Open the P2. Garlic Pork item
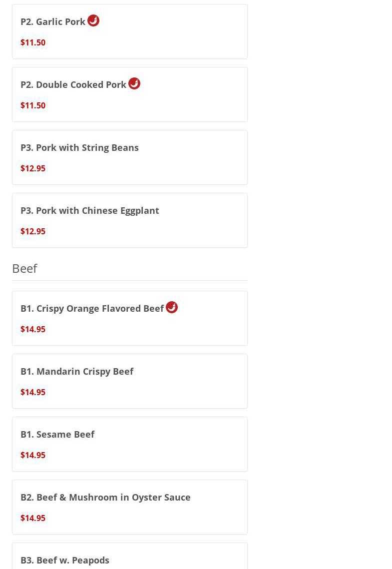The image size is (392, 569). [x=53, y=21]
